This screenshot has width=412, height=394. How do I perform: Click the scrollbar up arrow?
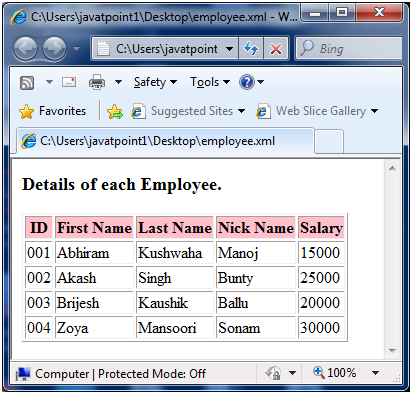tap(392, 168)
